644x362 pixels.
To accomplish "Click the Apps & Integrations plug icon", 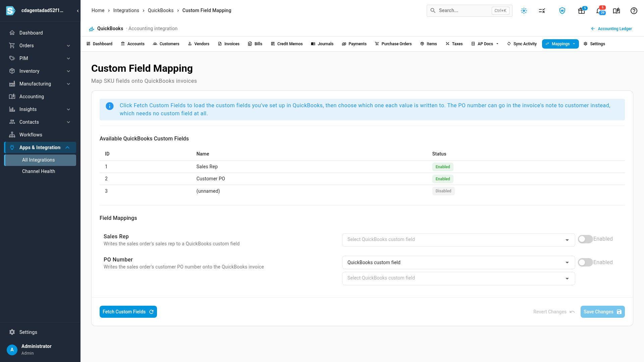I will pos(12,147).
